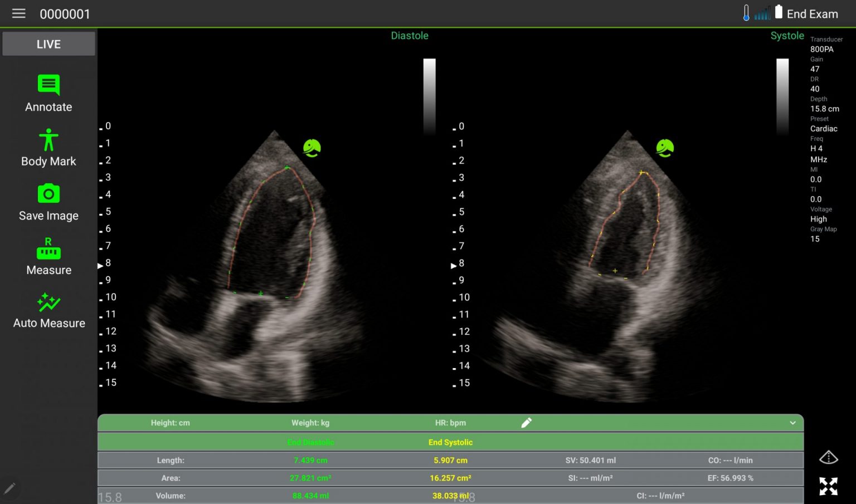The height and width of the screenshot is (504, 856).
Task: Click the Diastole grayscale bar
Action: (429, 95)
